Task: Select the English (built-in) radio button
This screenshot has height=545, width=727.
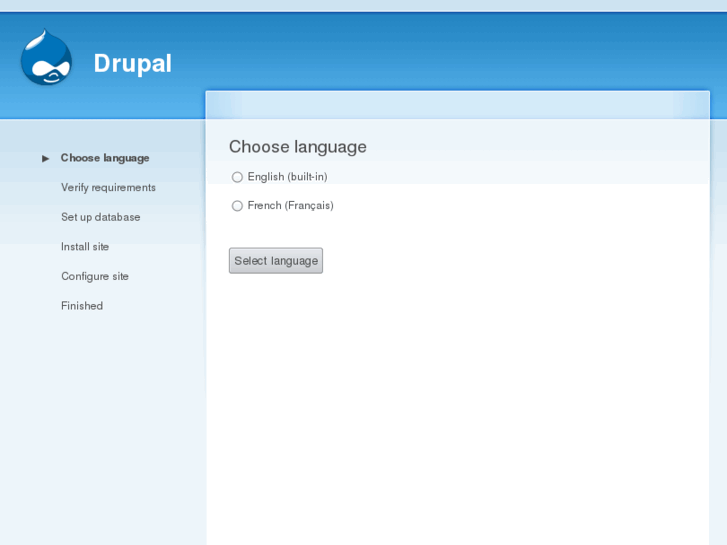Action: pyautogui.click(x=237, y=177)
